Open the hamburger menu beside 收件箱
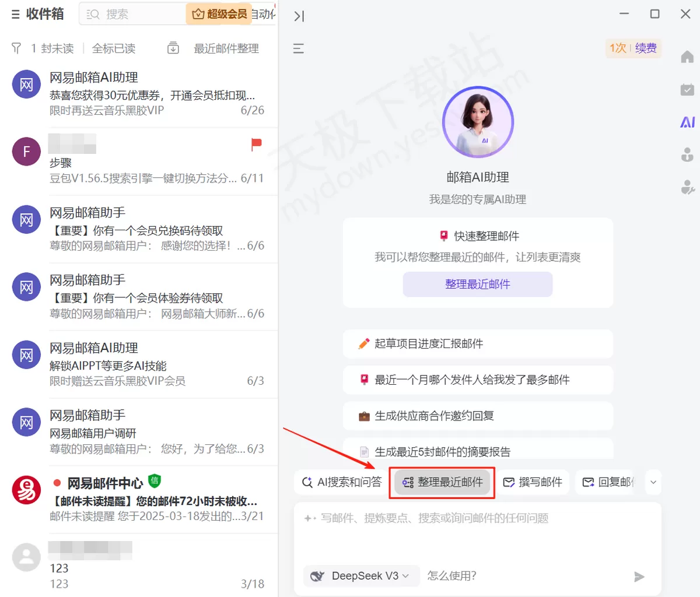 pos(16,15)
